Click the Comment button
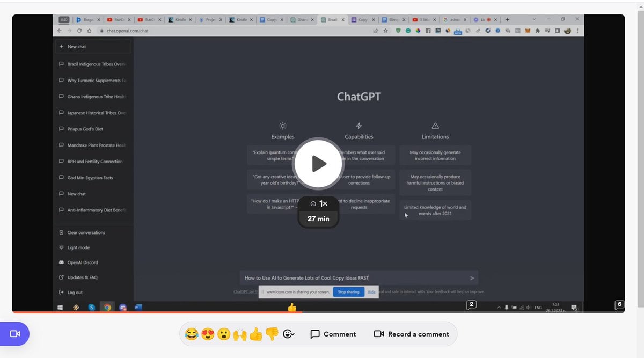Image resolution: width=644 pixels, height=358 pixels. coord(333,334)
